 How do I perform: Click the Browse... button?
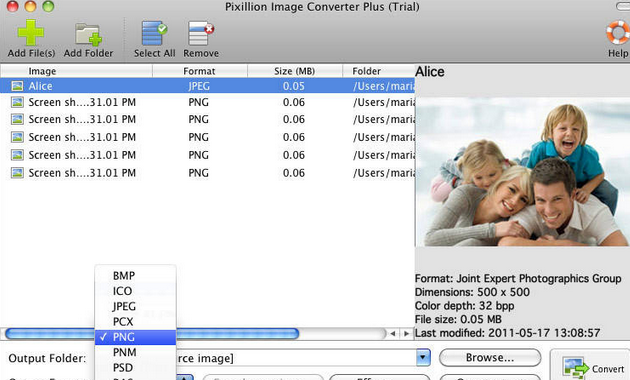pos(490,358)
